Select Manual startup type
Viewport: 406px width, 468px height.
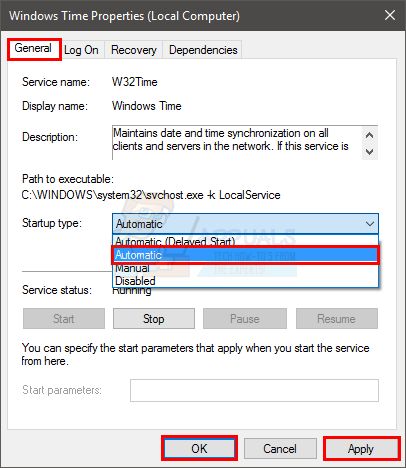point(245,268)
